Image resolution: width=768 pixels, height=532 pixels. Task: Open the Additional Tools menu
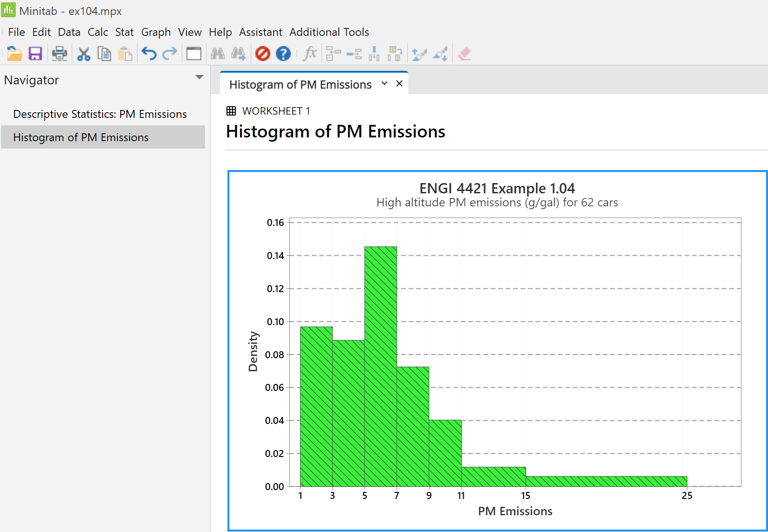click(x=329, y=32)
